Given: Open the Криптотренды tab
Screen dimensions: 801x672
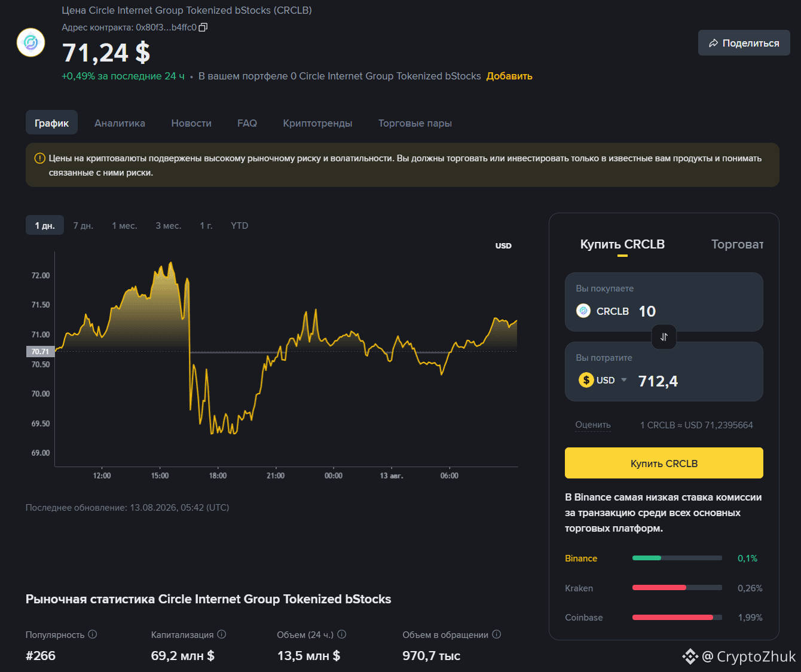Looking at the screenshot, I should tap(317, 123).
